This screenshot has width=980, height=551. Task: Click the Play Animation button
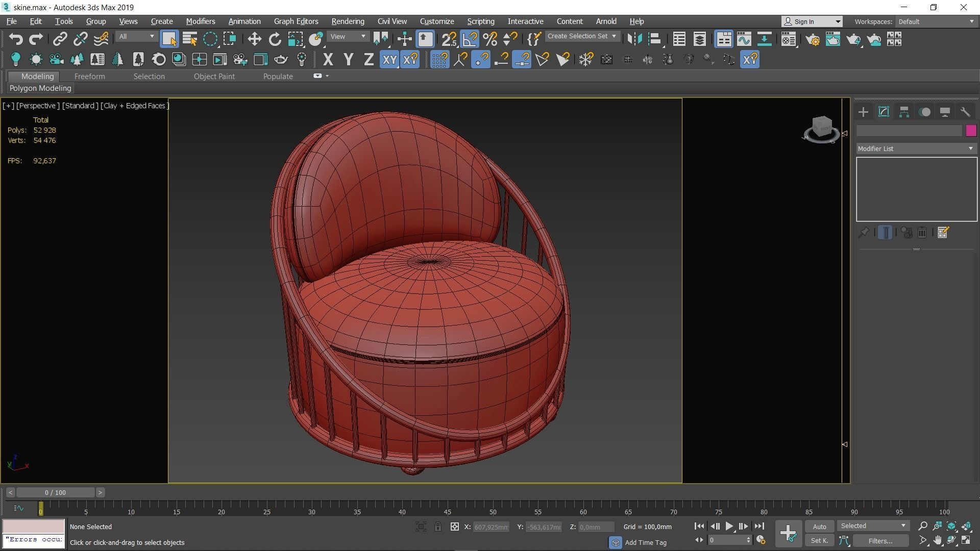click(729, 527)
